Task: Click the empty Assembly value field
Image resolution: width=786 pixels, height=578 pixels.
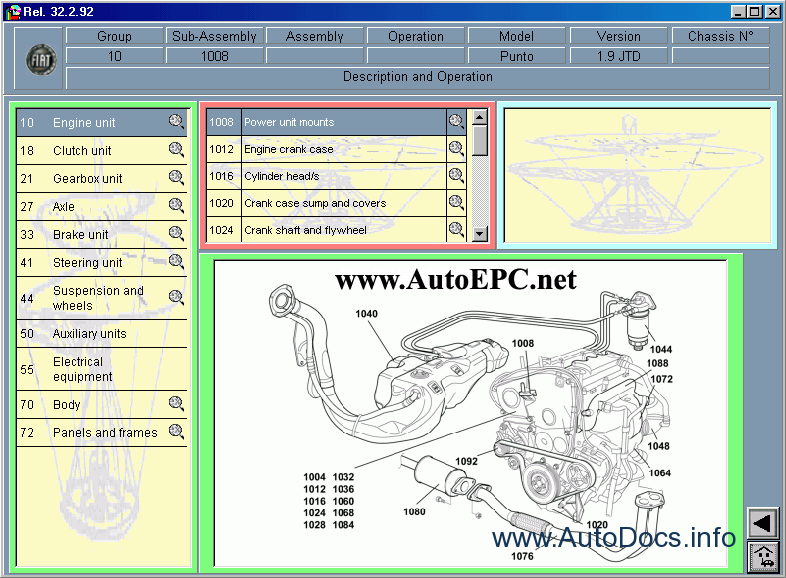Action: point(315,56)
